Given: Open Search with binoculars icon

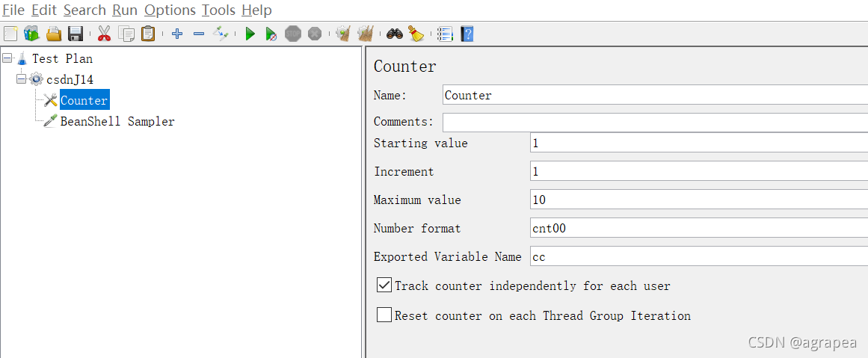Looking at the screenshot, I should pos(395,34).
